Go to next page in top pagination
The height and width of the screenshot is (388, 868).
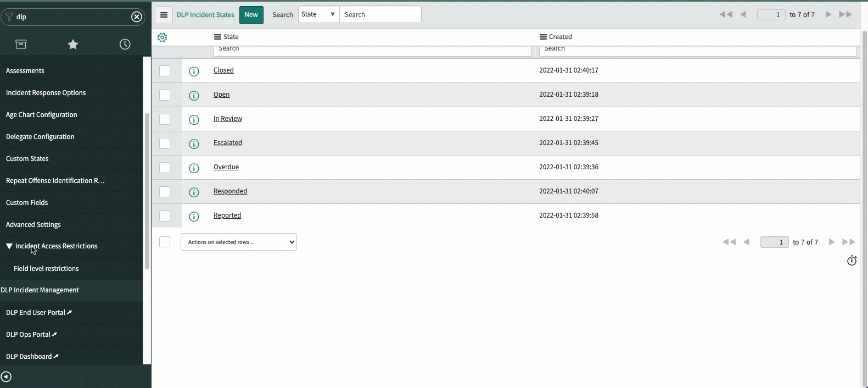pyautogui.click(x=828, y=15)
